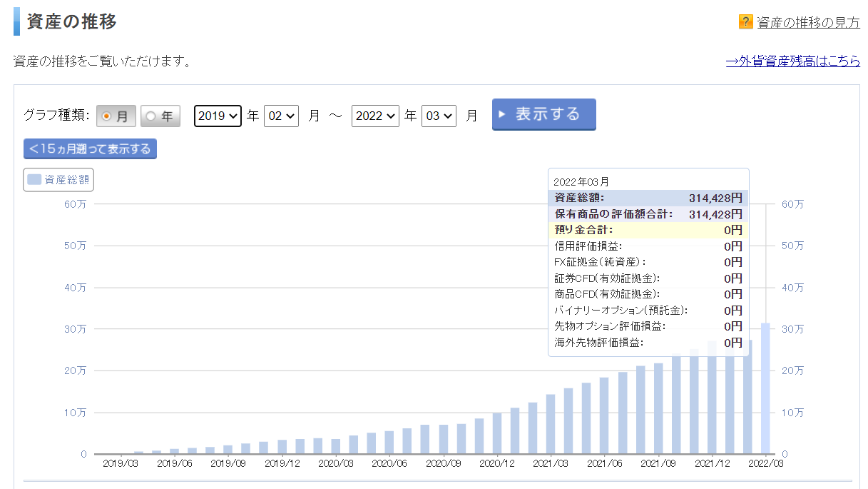Viewport: 868px width, 489px height.
Task: Click the 2020/03 bar in the chart
Action: point(336,446)
